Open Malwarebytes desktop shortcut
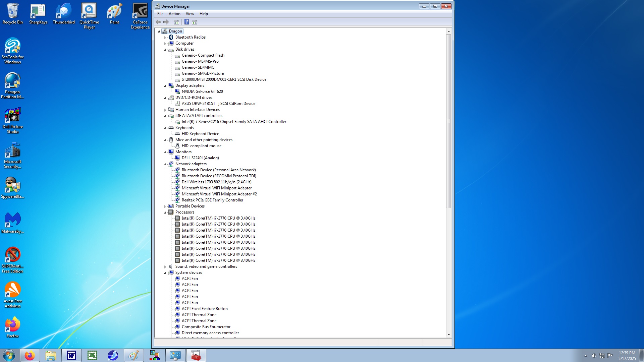The height and width of the screenshot is (362, 644). click(13, 223)
